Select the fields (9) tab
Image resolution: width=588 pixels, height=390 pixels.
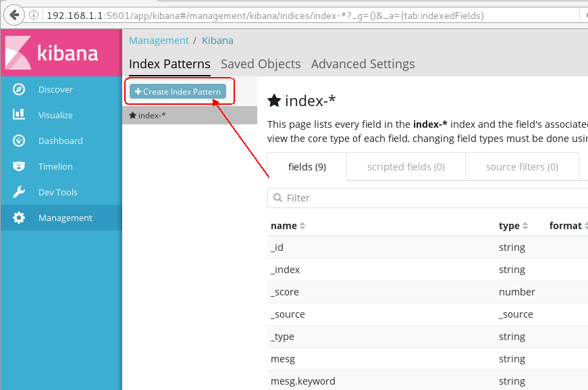tap(307, 167)
